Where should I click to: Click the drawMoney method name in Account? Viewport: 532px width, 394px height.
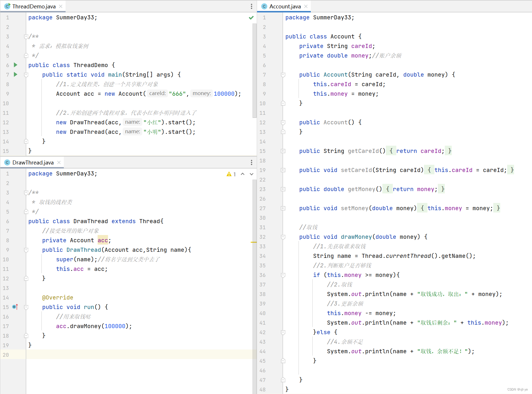pyautogui.click(x=356, y=237)
